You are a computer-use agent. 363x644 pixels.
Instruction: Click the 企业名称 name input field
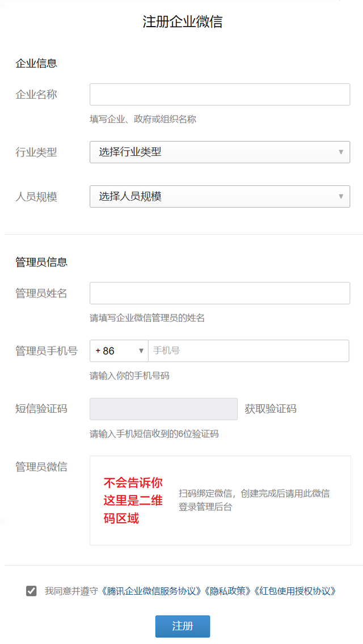pyautogui.click(x=220, y=94)
